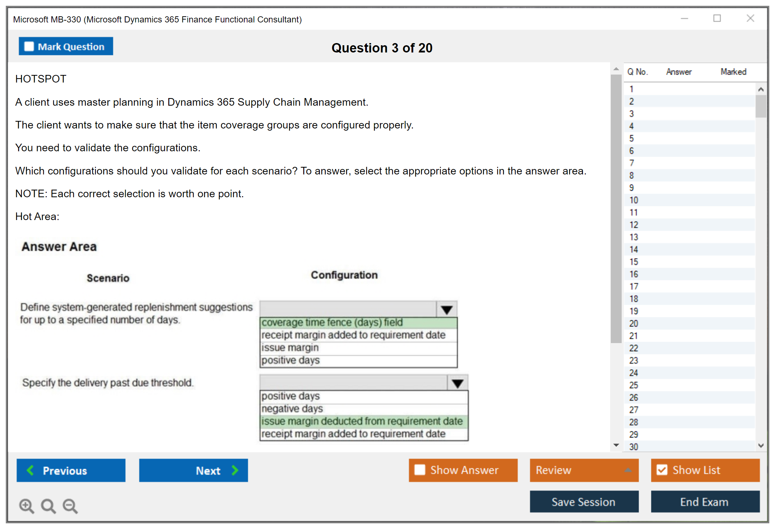Viewport: 778px width, 532px height.
Task: Select question 15 in the list
Action: tap(634, 262)
